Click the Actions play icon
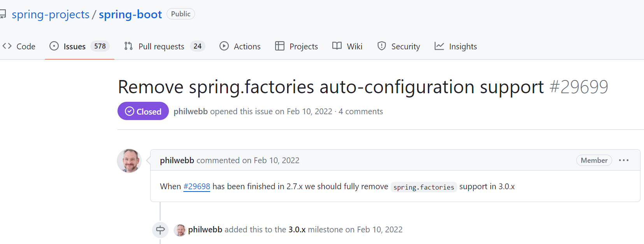This screenshot has height=244, width=644. 224,46
